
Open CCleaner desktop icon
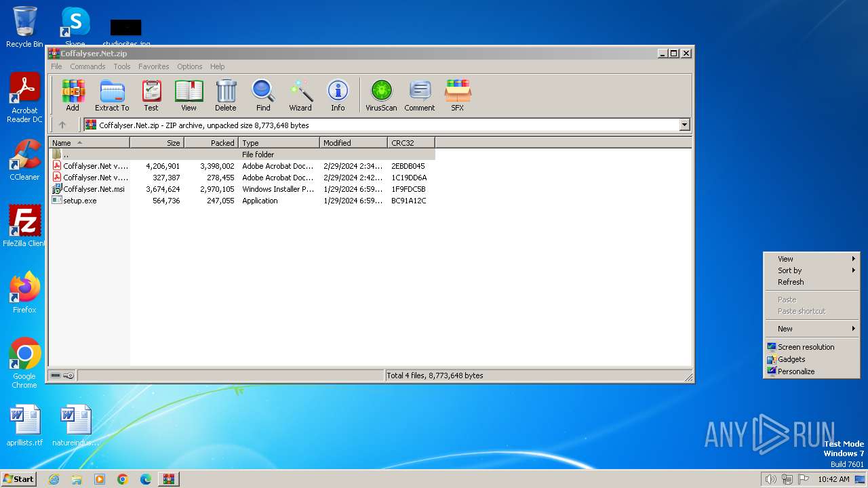point(24,160)
